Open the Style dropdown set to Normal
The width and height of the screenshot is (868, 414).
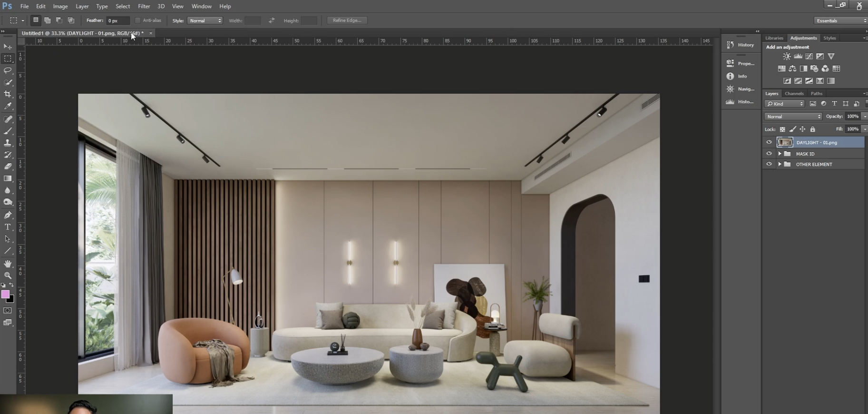pos(205,20)
